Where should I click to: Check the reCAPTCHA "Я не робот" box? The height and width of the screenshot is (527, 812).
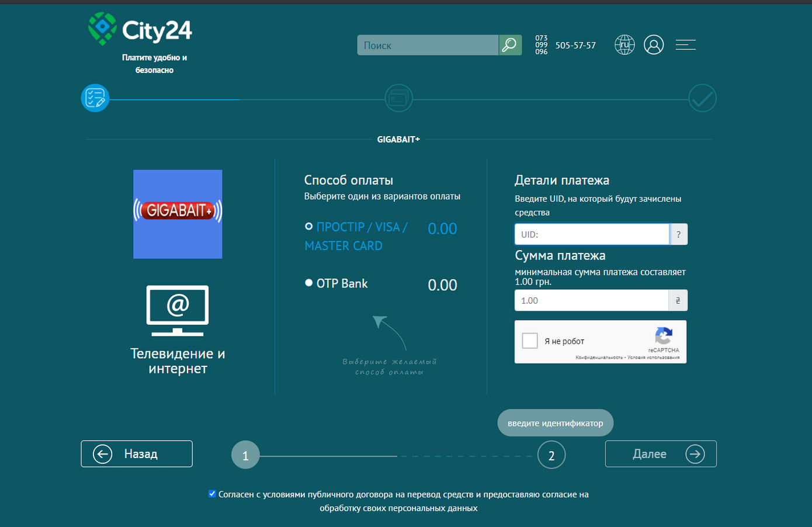point(530,341)
